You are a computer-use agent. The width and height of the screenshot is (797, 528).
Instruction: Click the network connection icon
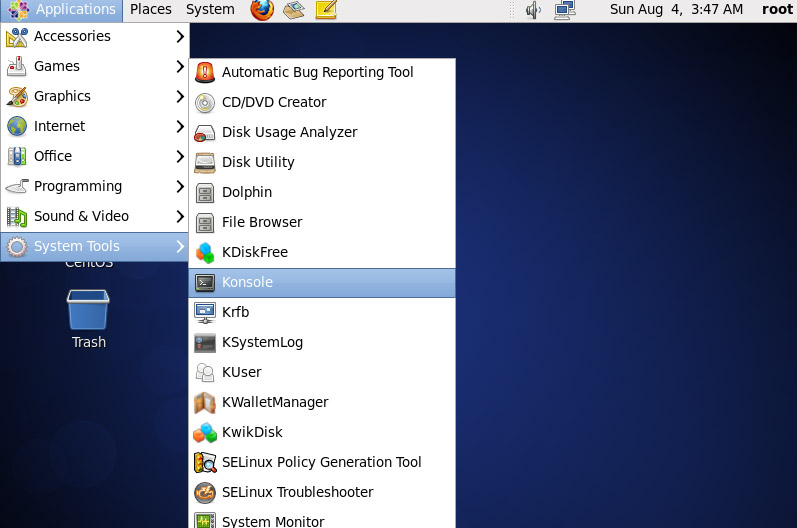(x=564, y=10)
